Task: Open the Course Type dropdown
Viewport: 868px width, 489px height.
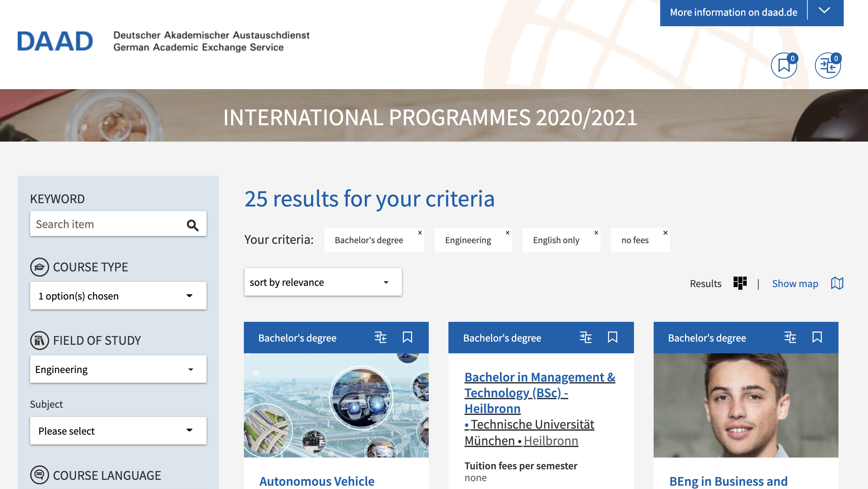Action: coord(118,296)
